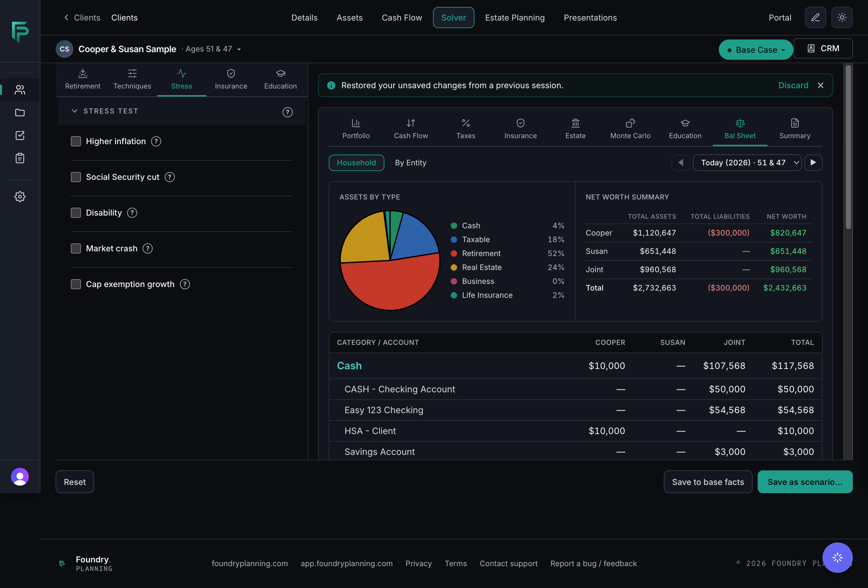Image resolution: width=868 pixels, height=588 pixels.
Task: Show help for Disability
Action: (x=132, y=213)
